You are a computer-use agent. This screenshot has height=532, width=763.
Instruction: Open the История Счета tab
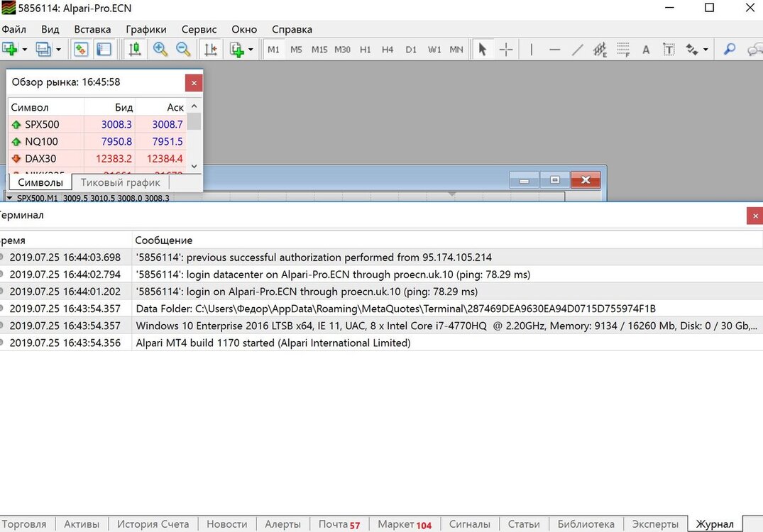pos(153,524)
